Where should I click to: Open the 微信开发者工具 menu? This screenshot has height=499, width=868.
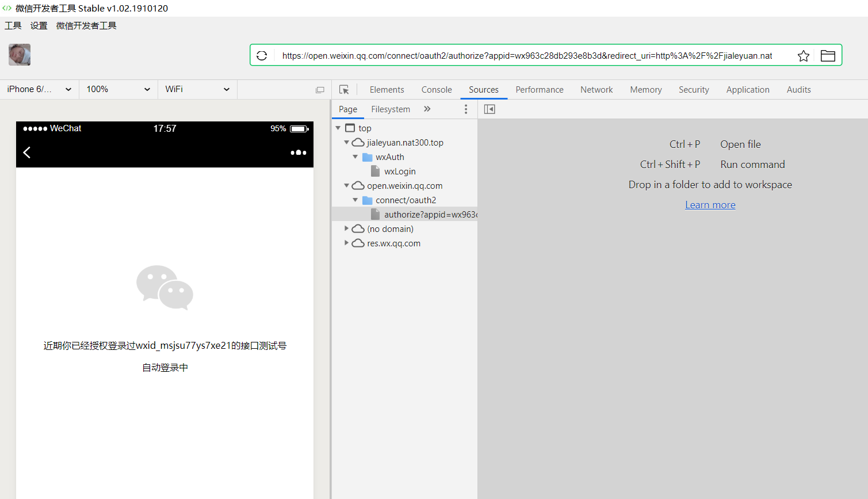coord(86,26)
